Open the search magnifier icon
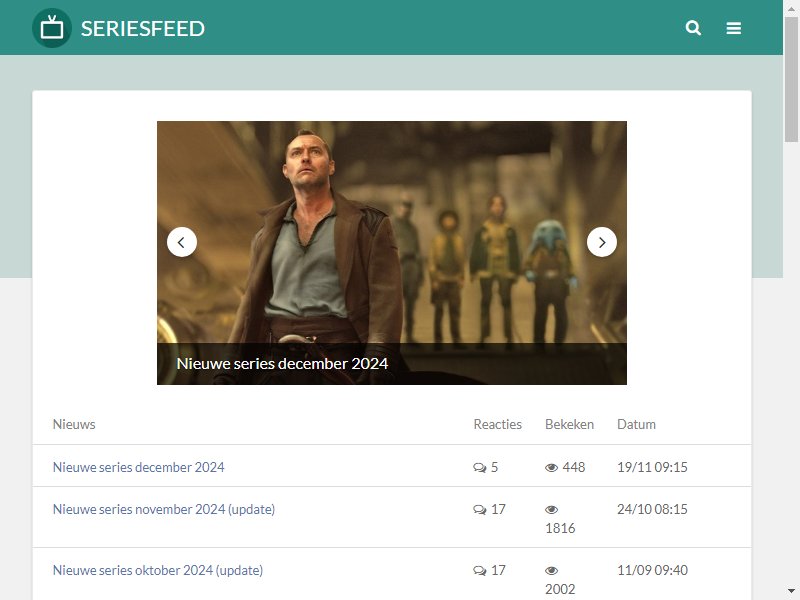The image size is (800, 600). (x=693, y=28)
